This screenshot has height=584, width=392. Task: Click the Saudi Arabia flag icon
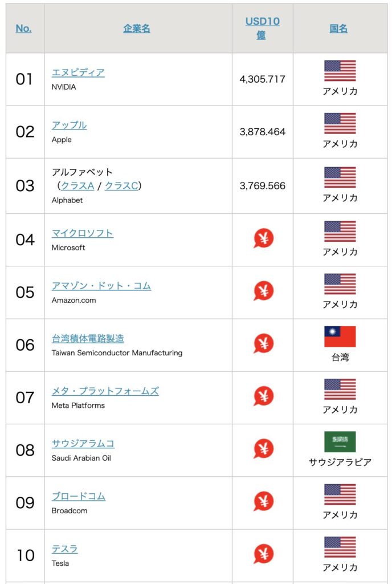click(x=340, y=442)
